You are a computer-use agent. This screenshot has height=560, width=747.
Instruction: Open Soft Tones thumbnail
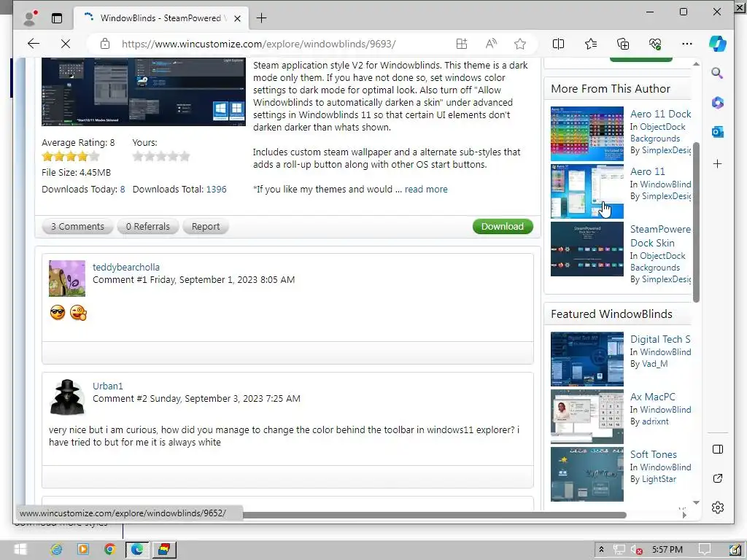coord(587,474)
